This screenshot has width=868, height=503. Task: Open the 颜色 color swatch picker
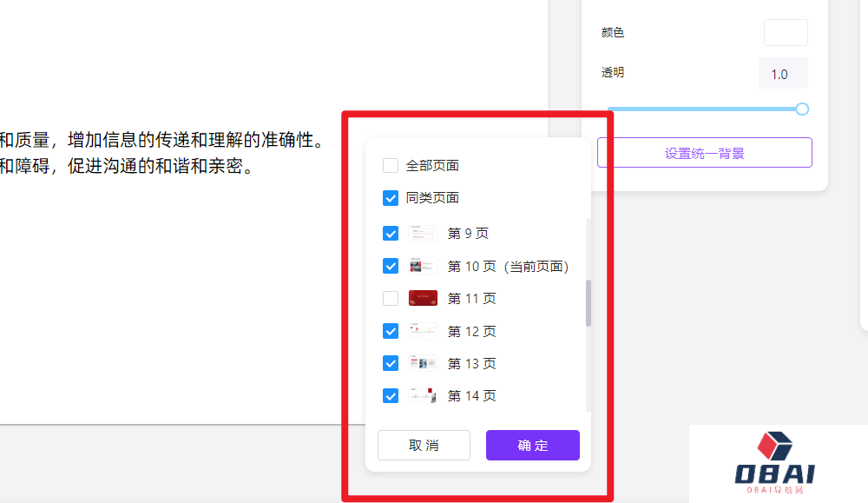click(785, 32)
